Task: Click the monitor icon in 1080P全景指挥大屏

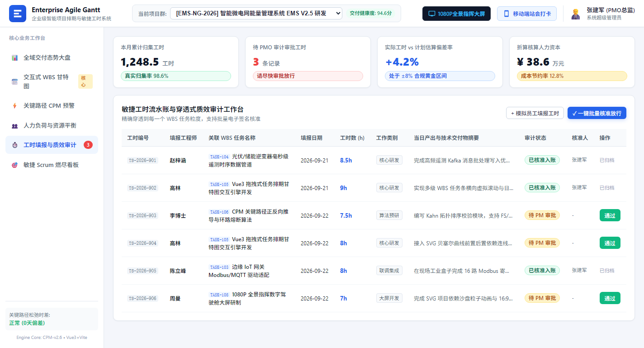Action: click(431, 14)
